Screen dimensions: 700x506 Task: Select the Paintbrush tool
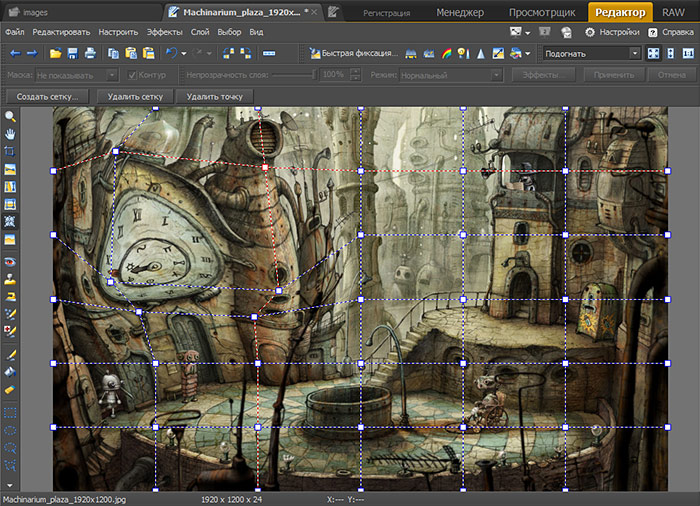[x=10, y=355]
